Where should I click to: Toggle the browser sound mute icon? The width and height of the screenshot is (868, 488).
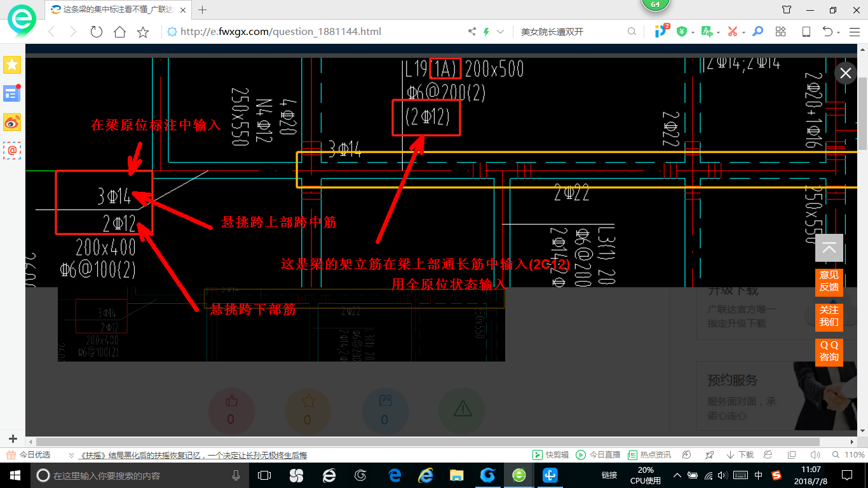pyautogui.click(x=815, y=455)
